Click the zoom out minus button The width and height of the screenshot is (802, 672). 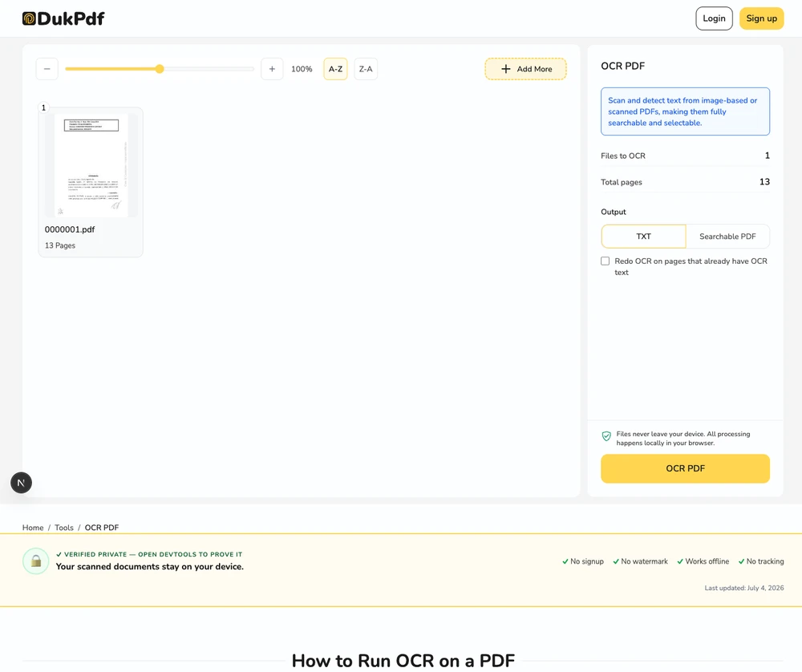(x=47, y=69)
